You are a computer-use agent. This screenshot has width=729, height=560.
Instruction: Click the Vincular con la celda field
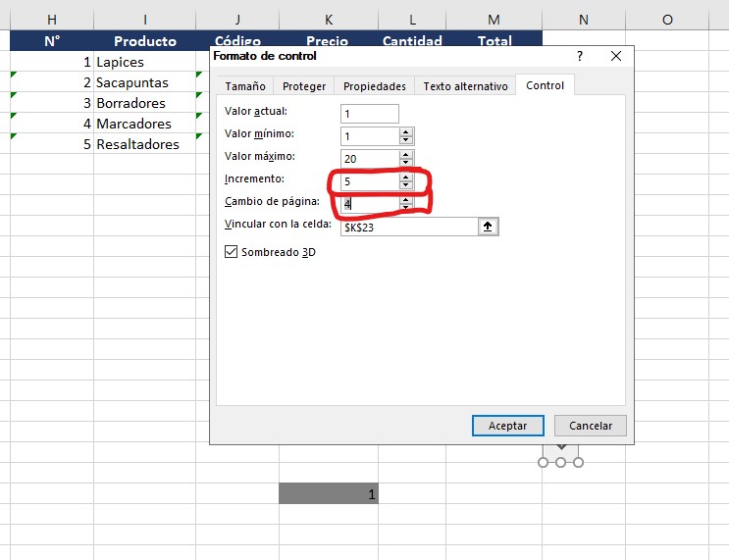408,227
